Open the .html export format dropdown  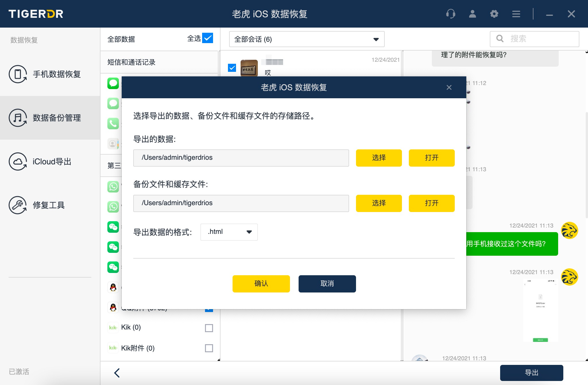(x=229, y=232)
